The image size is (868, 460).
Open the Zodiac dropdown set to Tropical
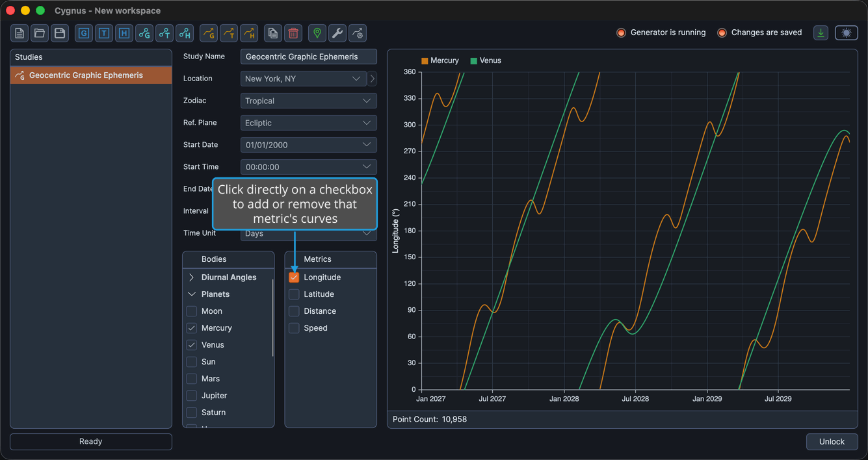309,101
